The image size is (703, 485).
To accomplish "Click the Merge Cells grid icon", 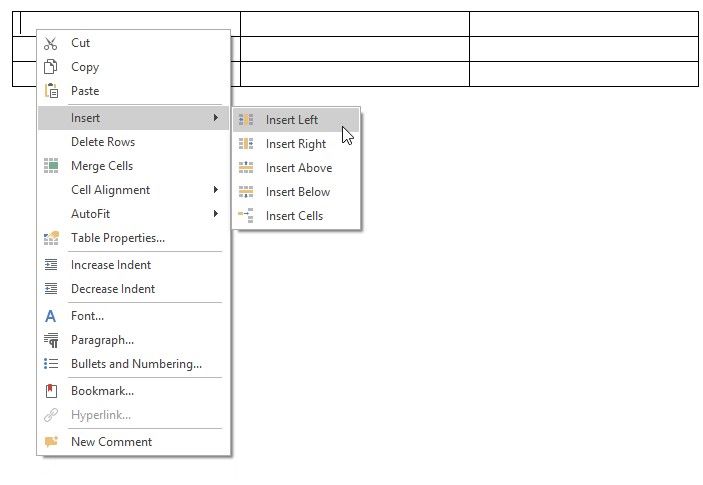I will coord(51,166).
